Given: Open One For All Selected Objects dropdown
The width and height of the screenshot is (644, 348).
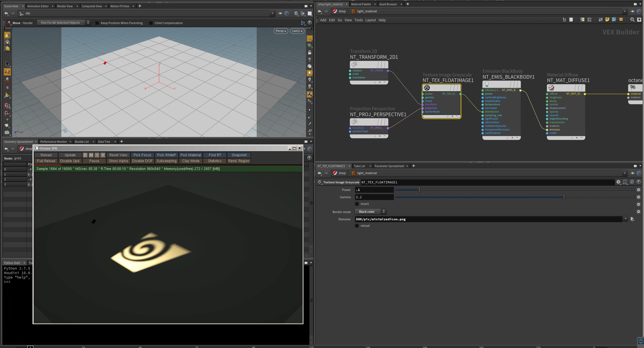Looking at the screenshot, I should pos(64,23).
